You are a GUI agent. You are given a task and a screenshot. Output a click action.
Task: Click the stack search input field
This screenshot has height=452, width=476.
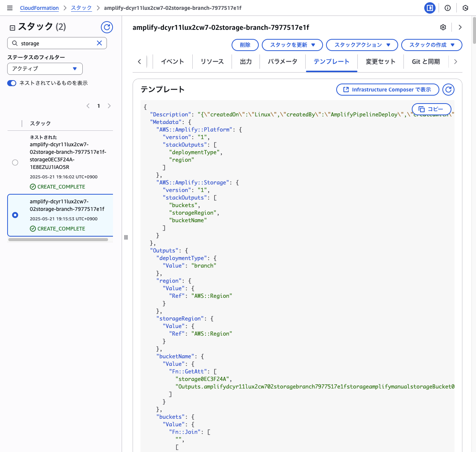(57, 43)
